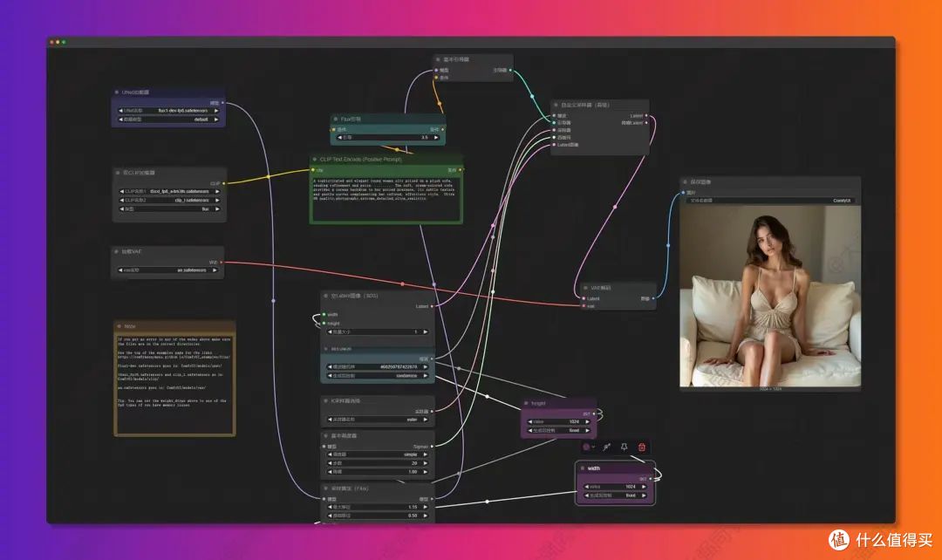Collapse the empty Latent (SD3) node via its title dot

point(325,296)
